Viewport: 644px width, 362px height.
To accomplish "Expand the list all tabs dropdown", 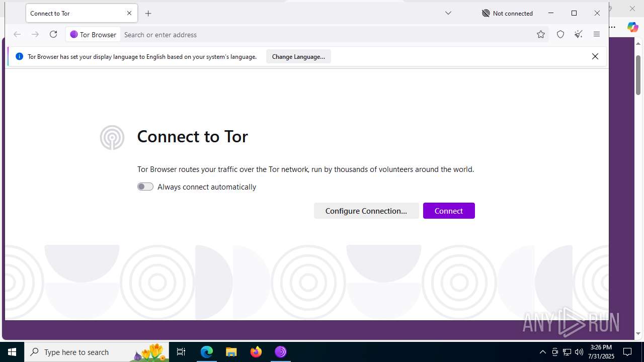I will tap(448, 13).
